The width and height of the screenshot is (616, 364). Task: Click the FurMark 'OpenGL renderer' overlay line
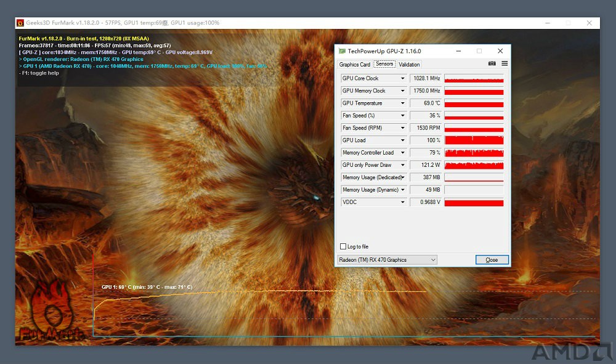pos(81,59)
